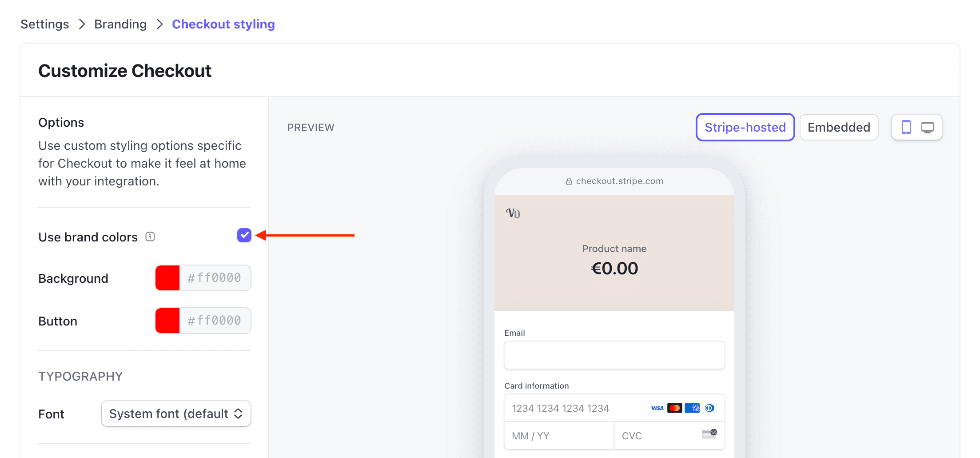
Task: Click the Background hex color field
Action: pos(215,278)
